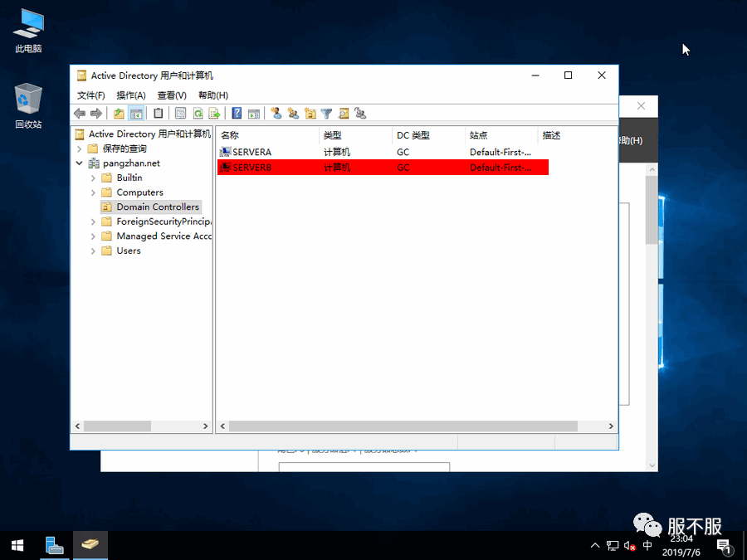Toggle the show/hide action pane icon
The height and width of the screenshot is (560, 747).
point(254,114)
